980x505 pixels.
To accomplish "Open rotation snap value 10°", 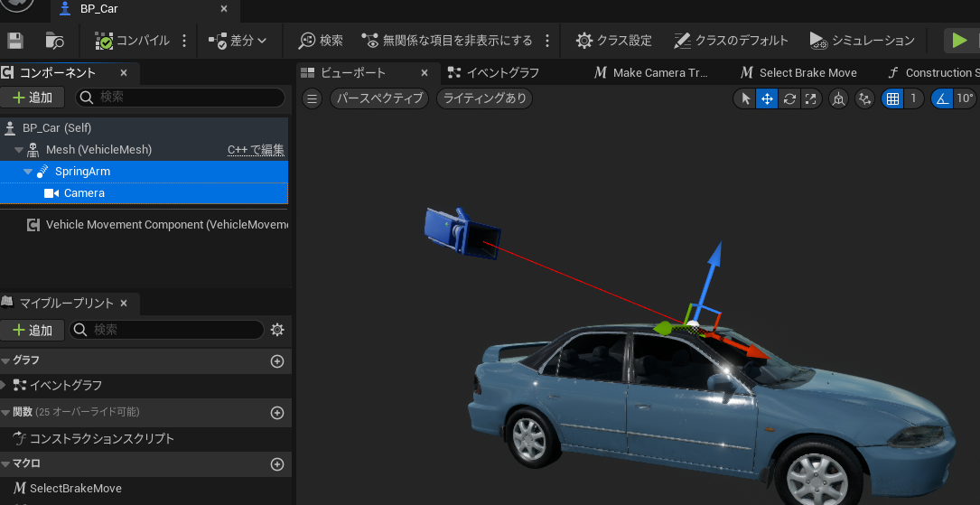I will pos(965,98).
